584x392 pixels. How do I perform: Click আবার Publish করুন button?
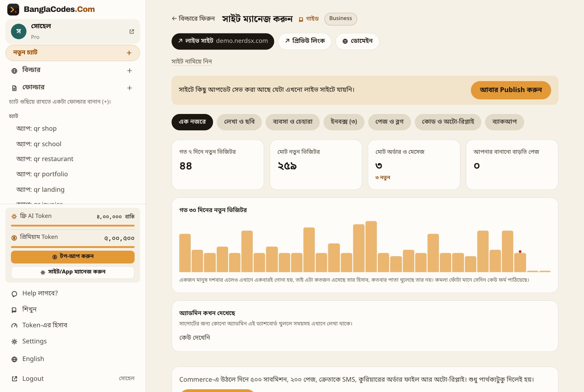pyautogui.click(x=511, y=90)
